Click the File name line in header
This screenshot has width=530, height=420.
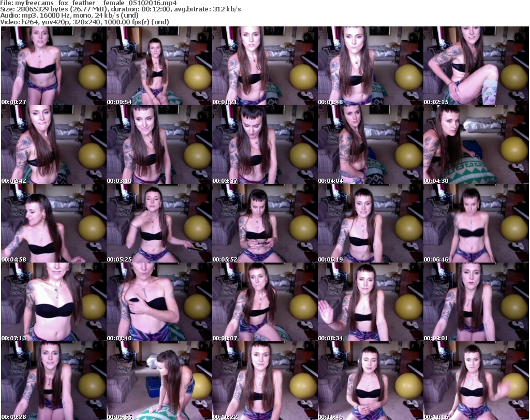[x=89, y=3]
